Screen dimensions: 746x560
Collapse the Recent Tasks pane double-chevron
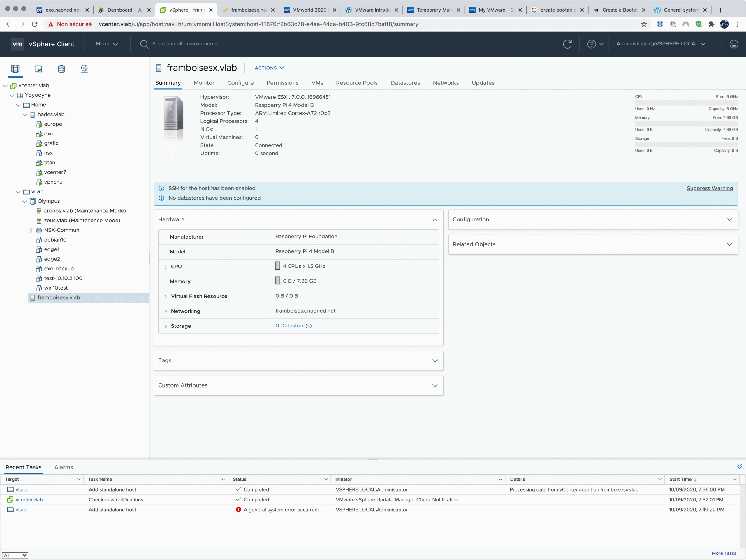739,466
